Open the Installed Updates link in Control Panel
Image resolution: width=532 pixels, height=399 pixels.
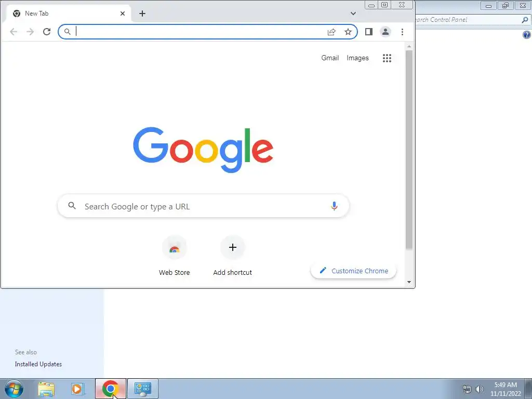click(x=38, y=364)
